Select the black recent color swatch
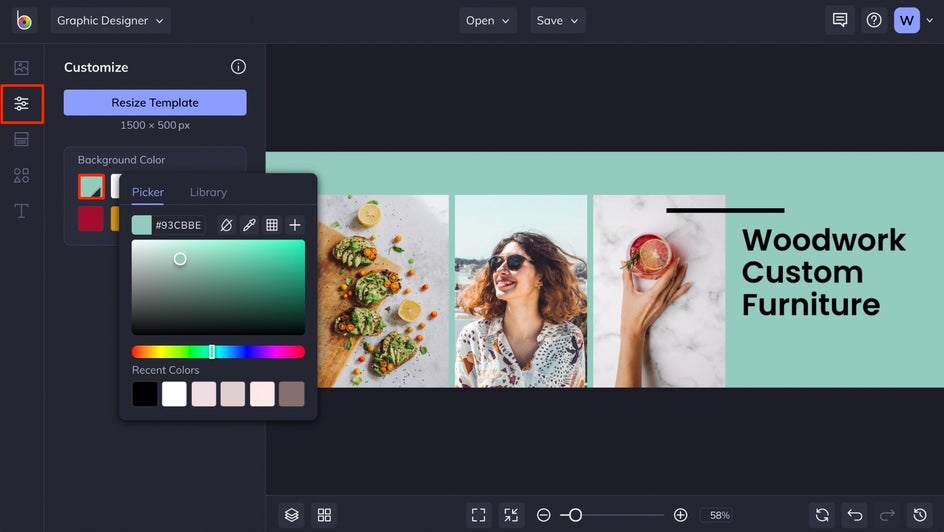The width and height of the screenshot is (944, 532). tap(145, 394)
